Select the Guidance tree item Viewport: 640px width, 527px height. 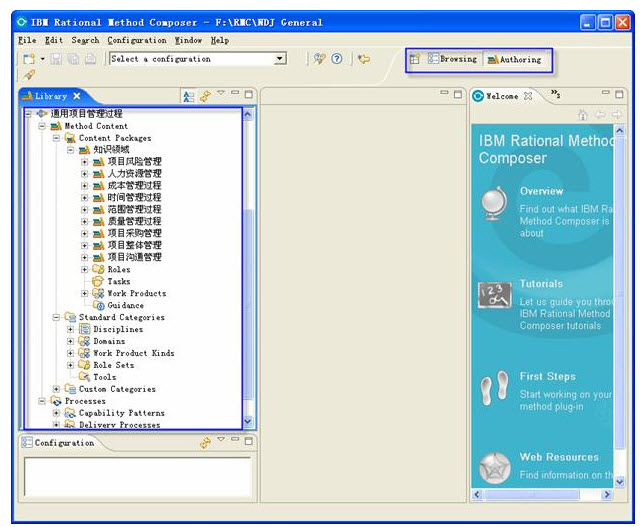(125, 305)
